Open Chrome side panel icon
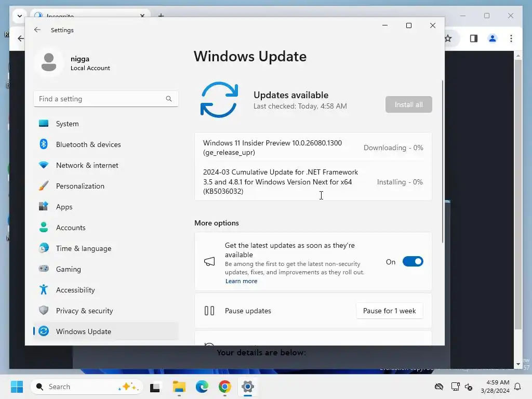Image resolution: width=532 pixels, height=399 pixels. (474, 38)
